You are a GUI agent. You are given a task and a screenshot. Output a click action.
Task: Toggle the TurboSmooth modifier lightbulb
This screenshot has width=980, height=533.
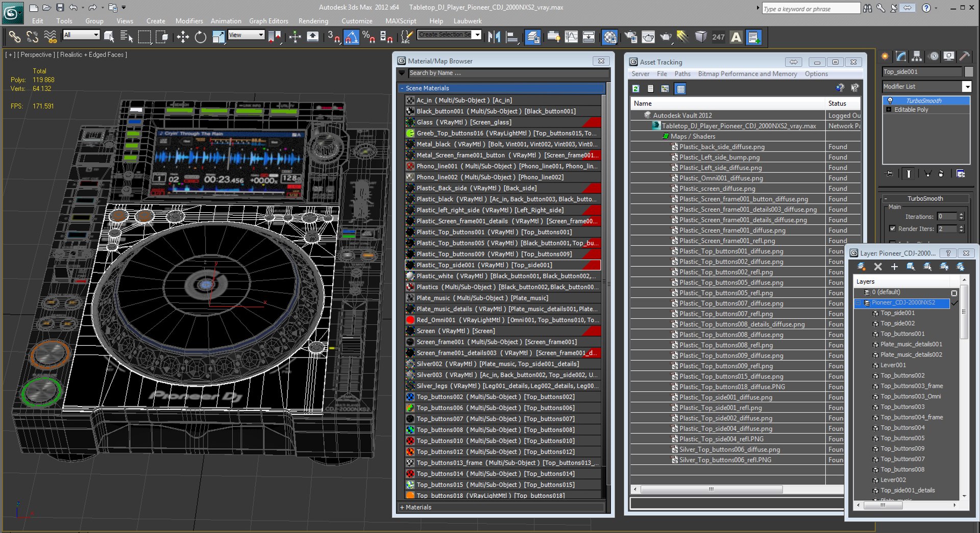point(890,100)
